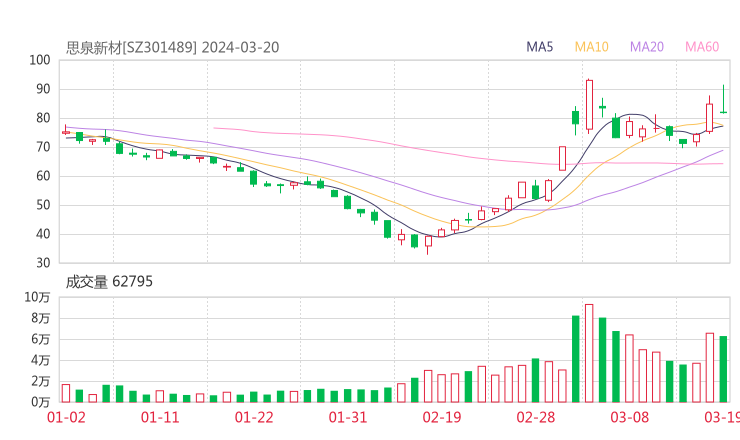Click the 80 price axis label
This screenshot has width=740, height=440.
point(43,118)
